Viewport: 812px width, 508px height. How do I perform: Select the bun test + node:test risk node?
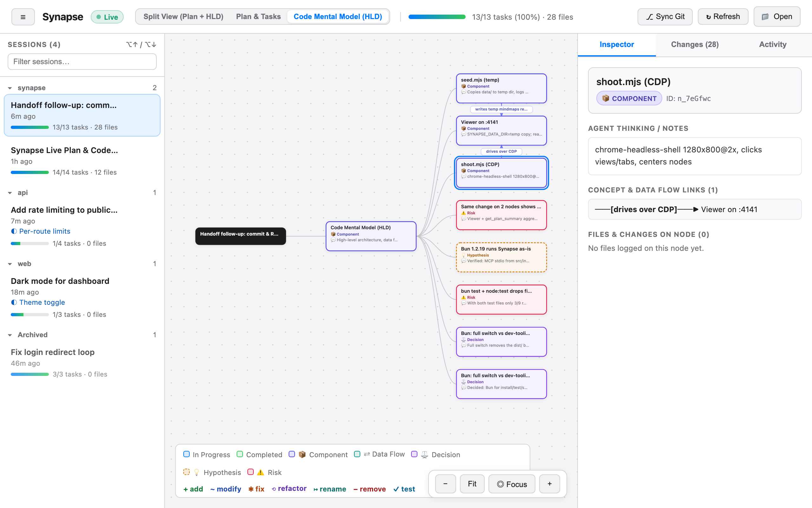coord(501,300)
